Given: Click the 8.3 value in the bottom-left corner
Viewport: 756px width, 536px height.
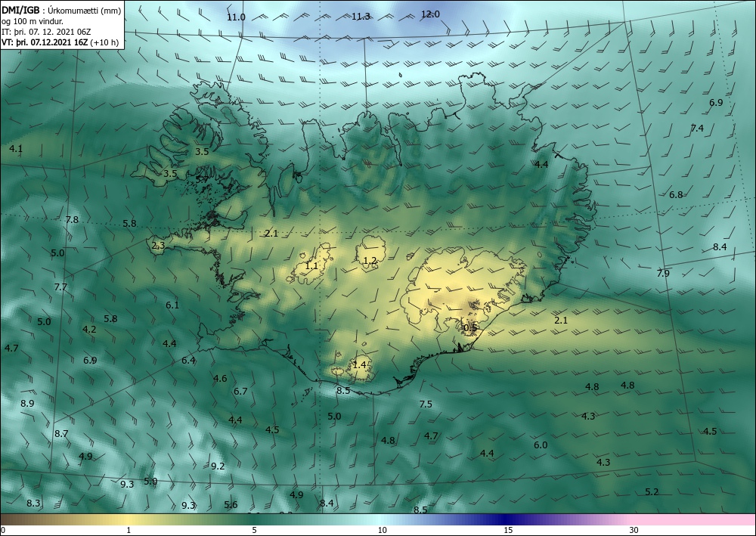Looking at the screenshot, I should click(33, 503).
